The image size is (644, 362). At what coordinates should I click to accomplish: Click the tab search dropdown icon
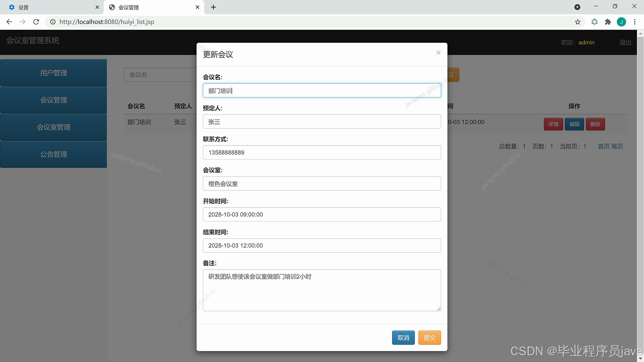click(577, 7)
